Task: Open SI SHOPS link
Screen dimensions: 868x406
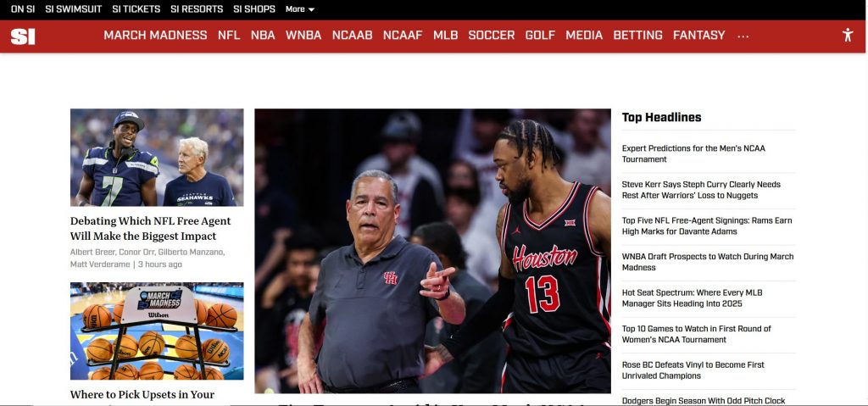Action: click(x=254, y=8)
